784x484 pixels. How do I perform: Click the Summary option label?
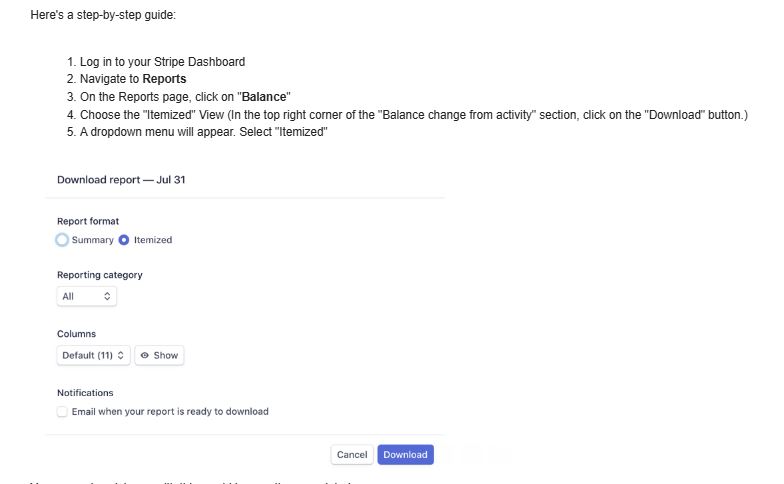(93, 240)
